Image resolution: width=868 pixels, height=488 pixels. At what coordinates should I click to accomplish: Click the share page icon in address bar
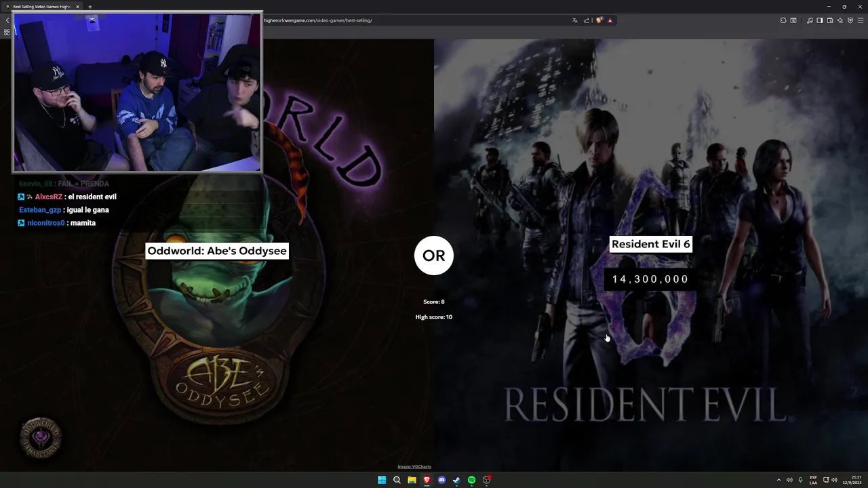[x=587, y=20]
